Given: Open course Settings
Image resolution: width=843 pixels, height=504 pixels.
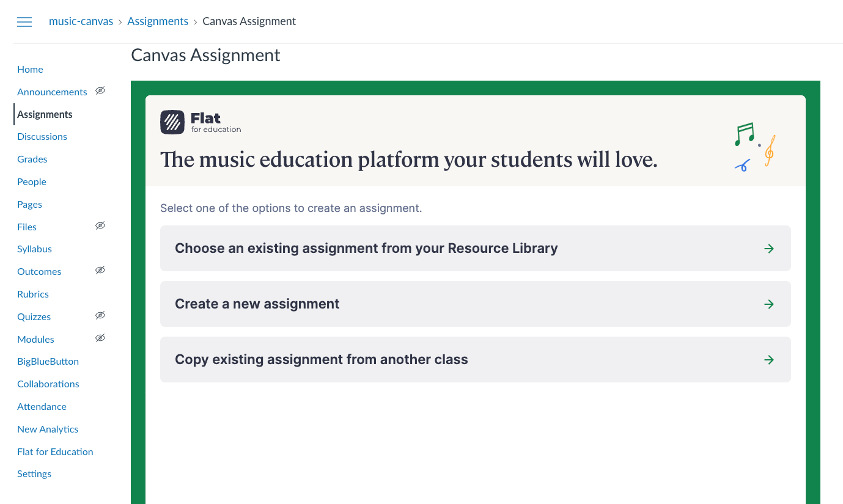Looking at the screenshot, I should click(34, 473).
